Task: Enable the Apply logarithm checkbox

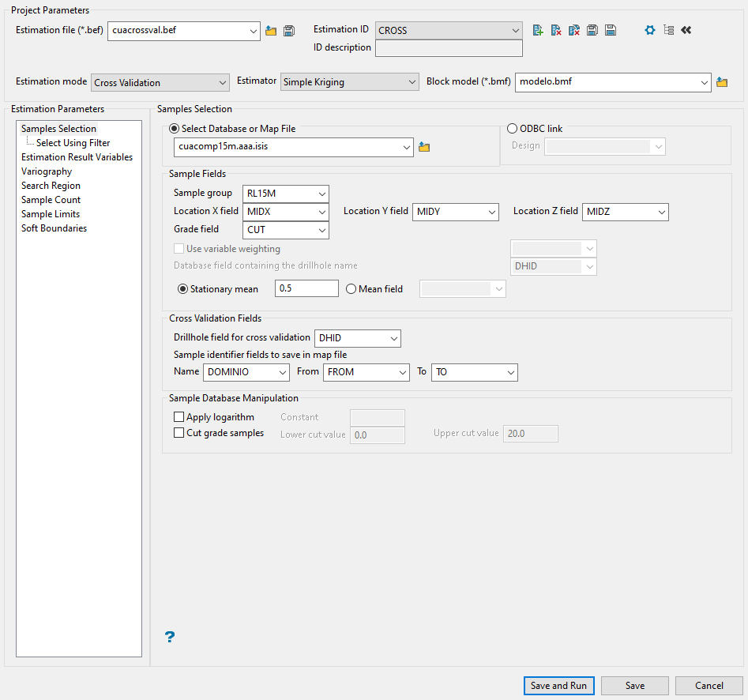Action: pos(179,417)
